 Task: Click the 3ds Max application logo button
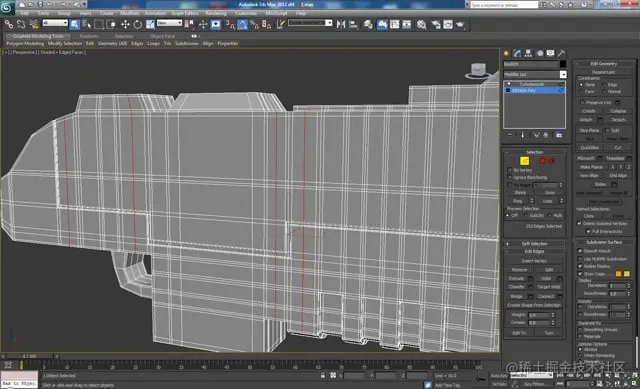tap(7, 7)
